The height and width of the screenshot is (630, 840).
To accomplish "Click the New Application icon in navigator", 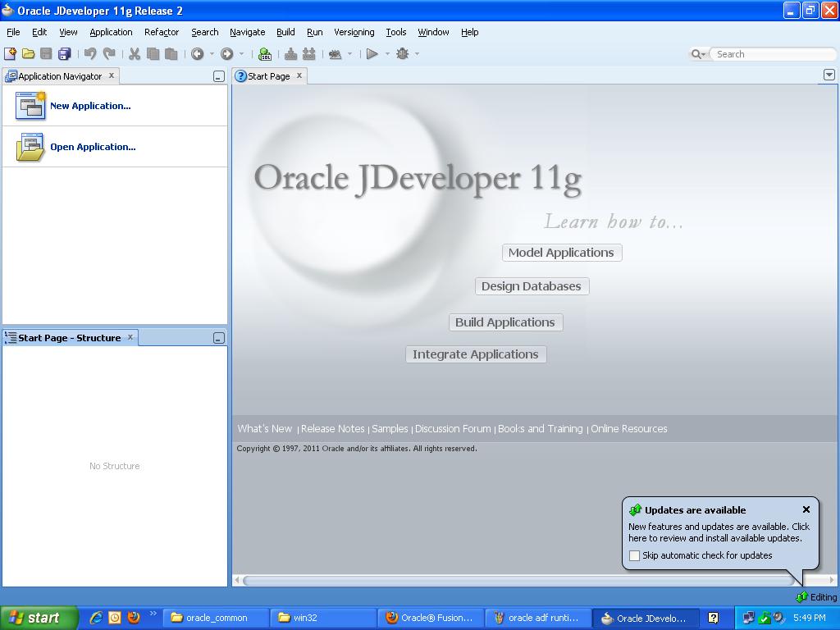I will (x=30, y=105).
